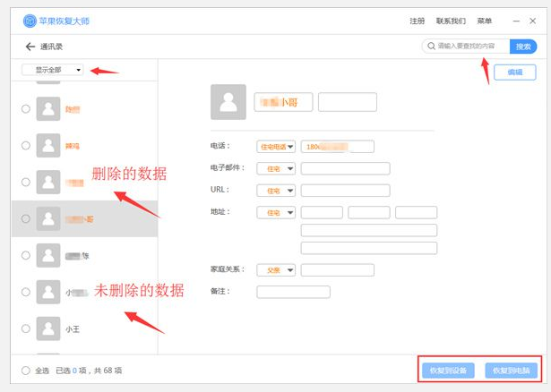Click the large contact avatar in the details pane
The image size is (551, 392).
(x=228, y=102)
